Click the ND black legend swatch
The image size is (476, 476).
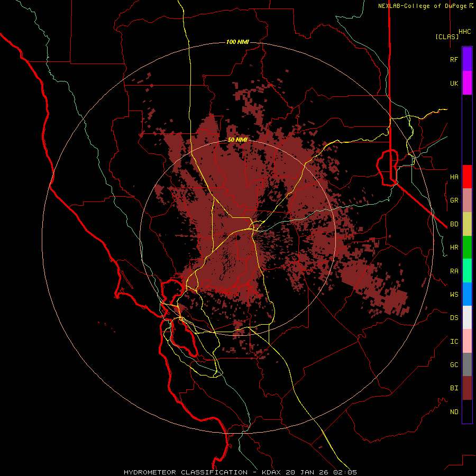pyautogui.click(x=467, y=411)
